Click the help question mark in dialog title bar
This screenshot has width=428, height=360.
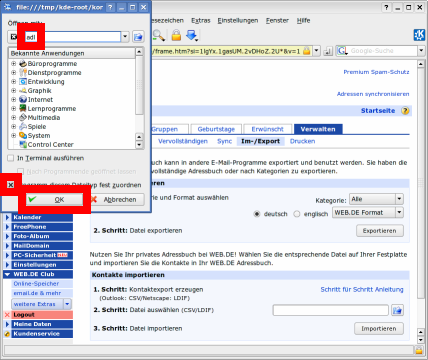point(110,7)
